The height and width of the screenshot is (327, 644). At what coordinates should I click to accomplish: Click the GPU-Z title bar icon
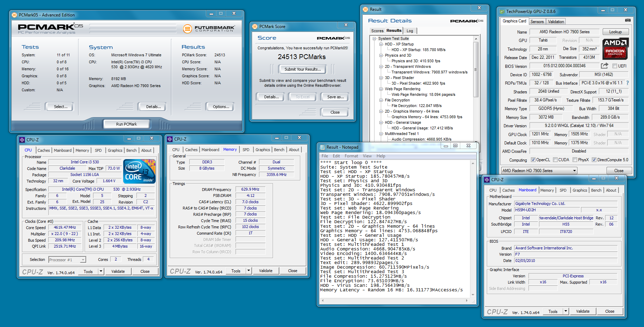[x=502, y=11]
